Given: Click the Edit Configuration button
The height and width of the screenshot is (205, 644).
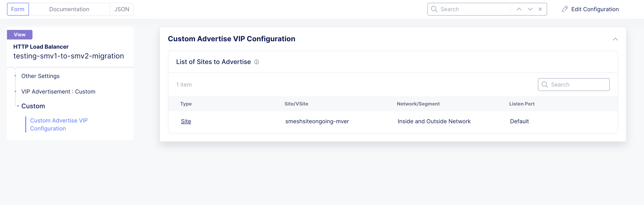Looking at the screenshot, I should (x=595, y=9).
